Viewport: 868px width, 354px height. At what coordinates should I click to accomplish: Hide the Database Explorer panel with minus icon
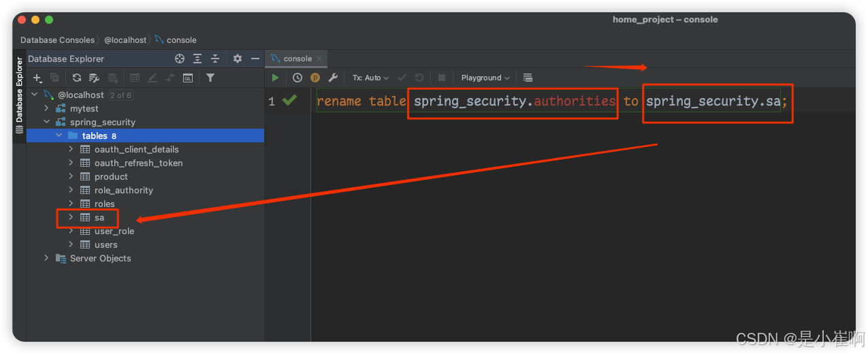click(255, 59)
